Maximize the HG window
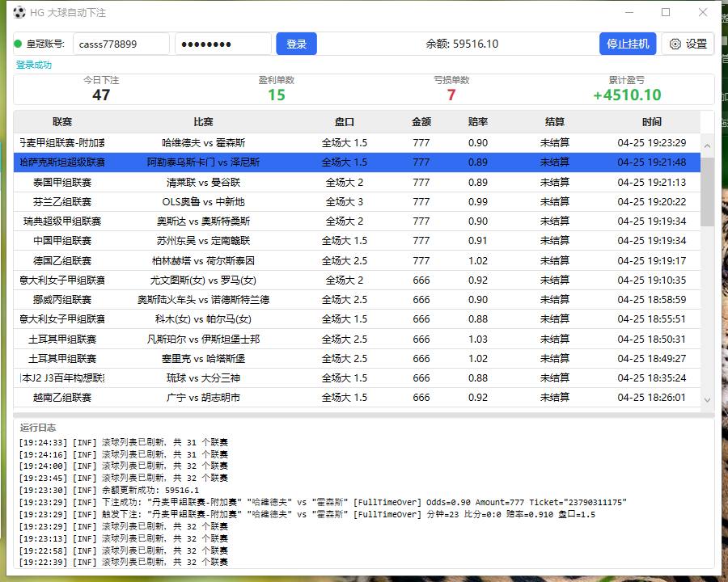Screen dimensions: 728x582 tap(666, 13)
